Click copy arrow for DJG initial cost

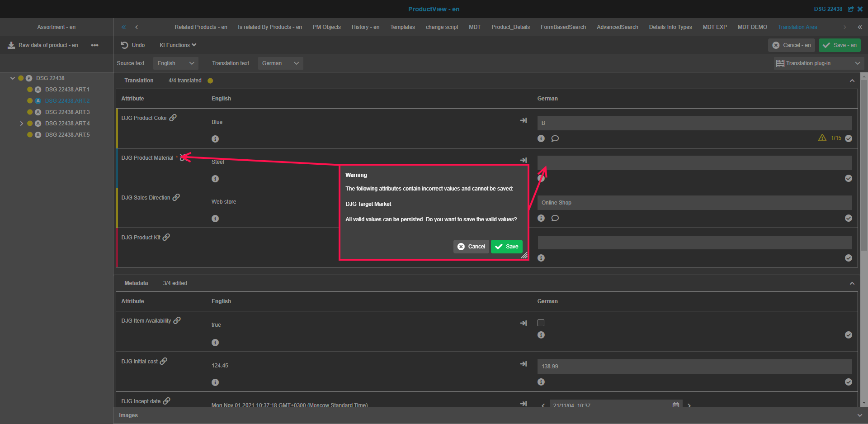click(x=524, y=364)
